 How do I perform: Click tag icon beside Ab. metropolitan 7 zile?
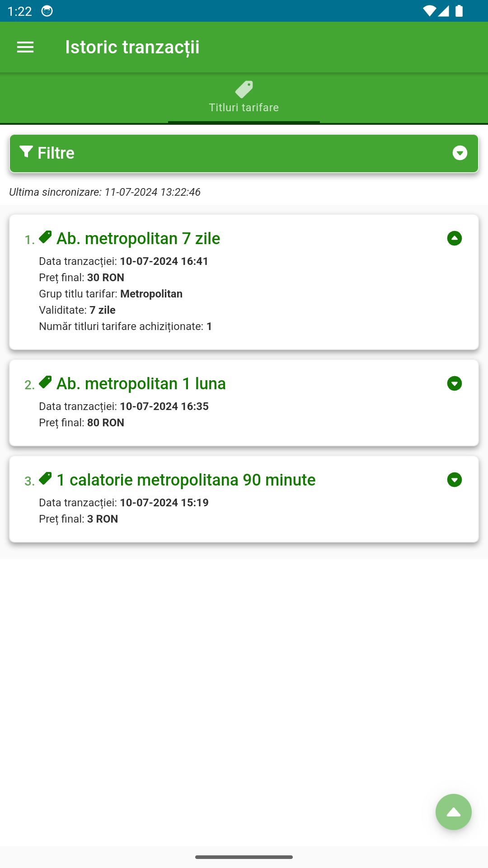click(45, 237)
